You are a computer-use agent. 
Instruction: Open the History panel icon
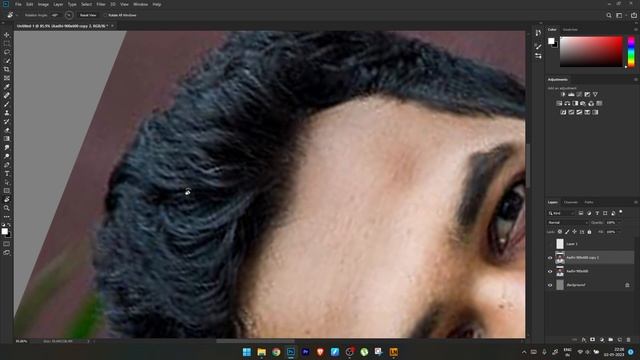(x=538, y=33)
